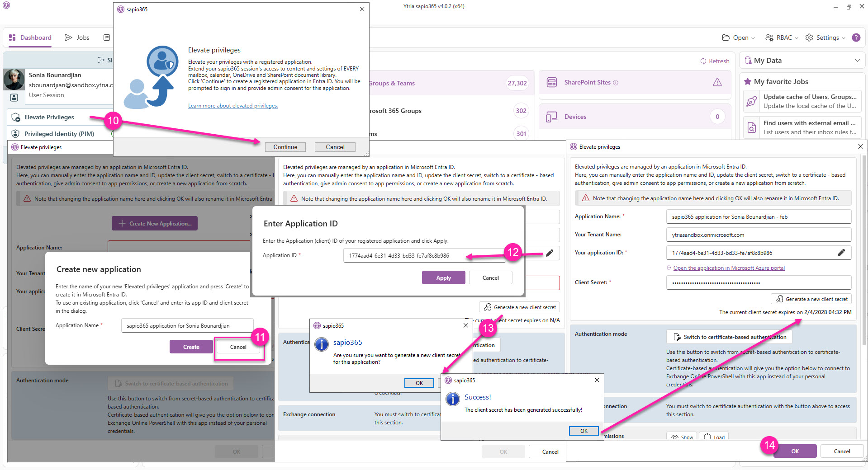The height and width of the screenshot is (470, 868).
Task: Click Generate a new client secret button
Action: (x=811, y=299)
